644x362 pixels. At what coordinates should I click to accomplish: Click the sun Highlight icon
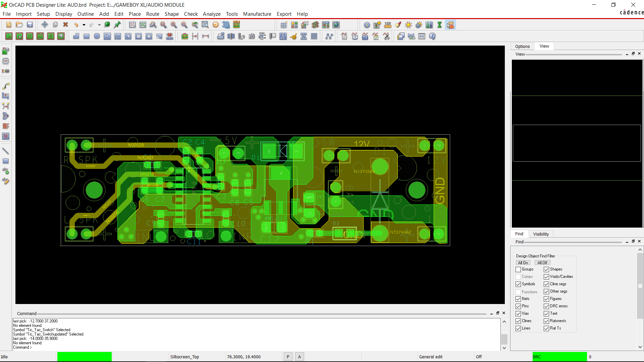(x=409, y=25)
